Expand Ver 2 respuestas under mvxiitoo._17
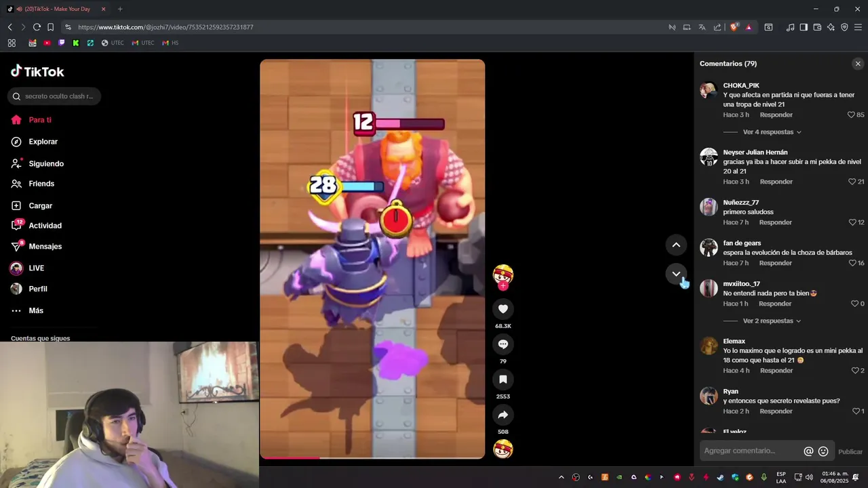Viewport: 868px width, 488px height. click(772, 321)
